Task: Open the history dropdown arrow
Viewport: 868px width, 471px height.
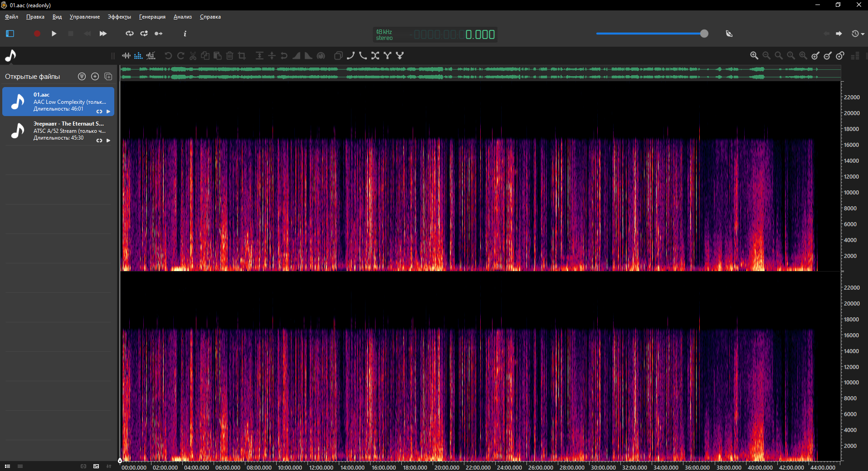Action: pos(863,34)
